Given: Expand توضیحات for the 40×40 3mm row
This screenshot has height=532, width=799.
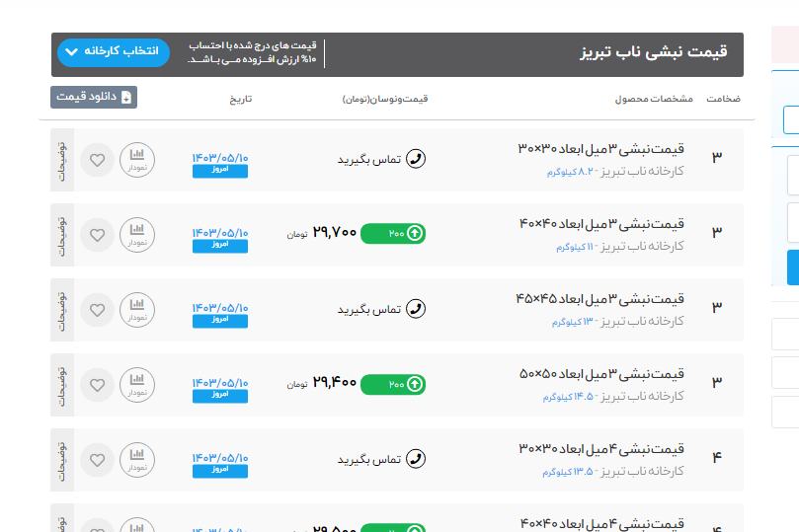Looking at the screenshot, I should (x=61, y=235).
